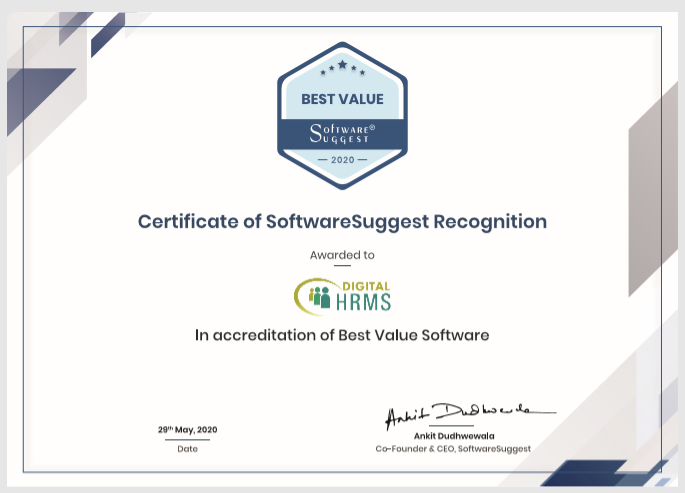Screen dimensions: 685x493
Task: Click the Digital HRMS logo
Action: pyautogui.click(x=342, y=297)
